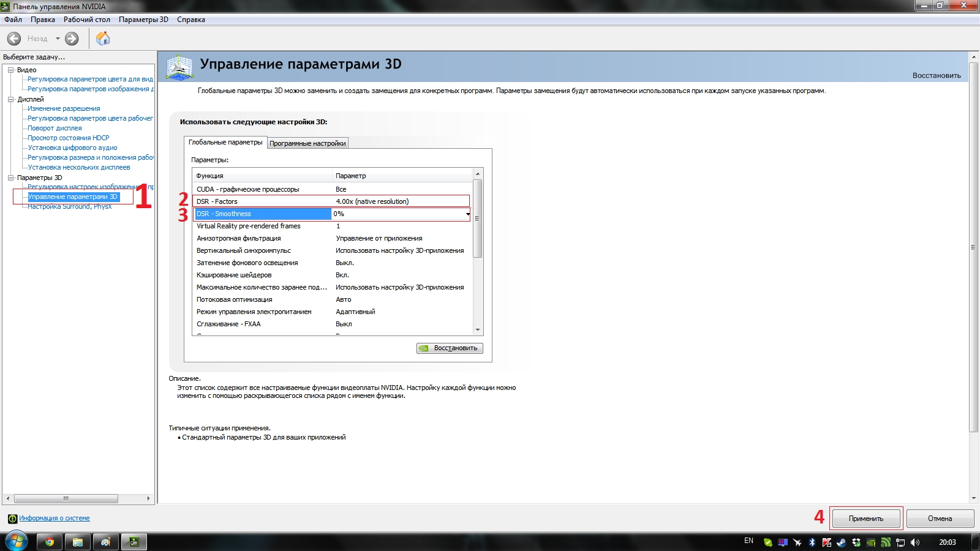Open the Paint app in the taskbar

106,542
